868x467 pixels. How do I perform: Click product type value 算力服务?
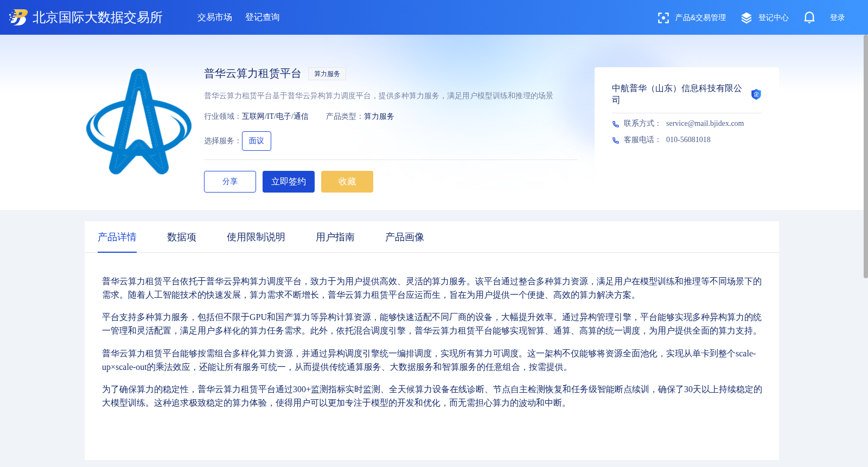[379, 117]
